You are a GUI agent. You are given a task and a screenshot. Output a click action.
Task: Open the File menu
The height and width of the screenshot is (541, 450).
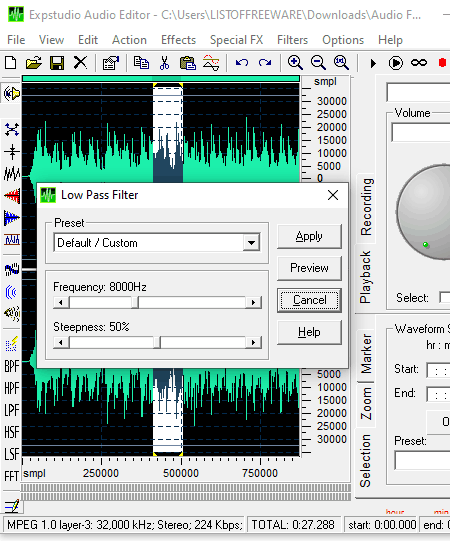pyautogui.click(x=16, y=40)
